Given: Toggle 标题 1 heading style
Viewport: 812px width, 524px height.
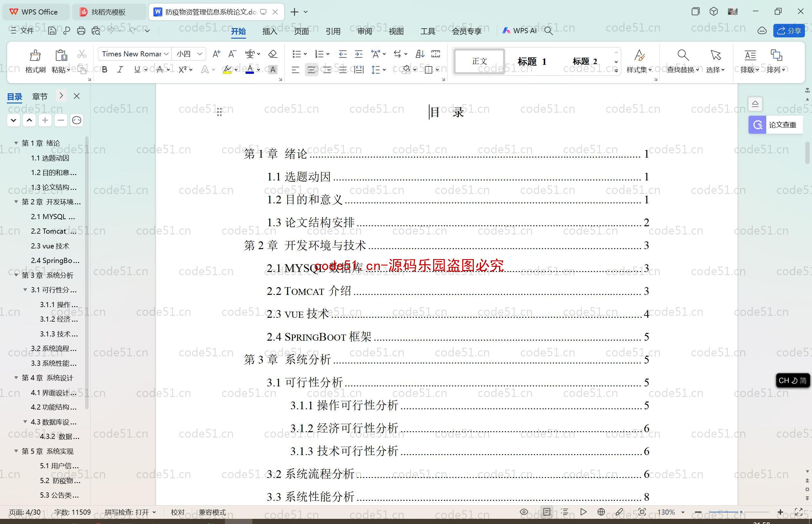Looking at the screenshot, I should (532, 62).
